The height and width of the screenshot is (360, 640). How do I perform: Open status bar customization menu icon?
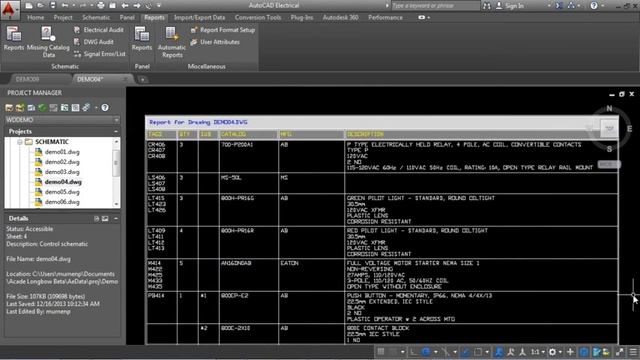pos(633,351)
